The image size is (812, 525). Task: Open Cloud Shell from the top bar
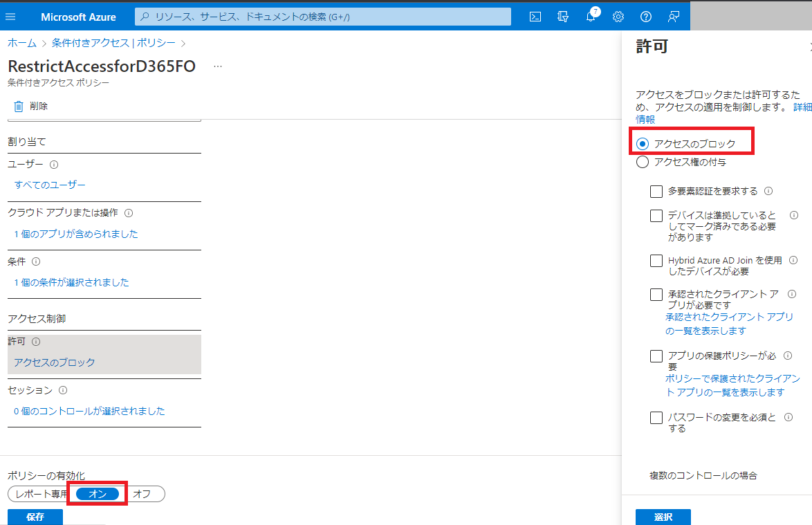[x=535, y=17]
